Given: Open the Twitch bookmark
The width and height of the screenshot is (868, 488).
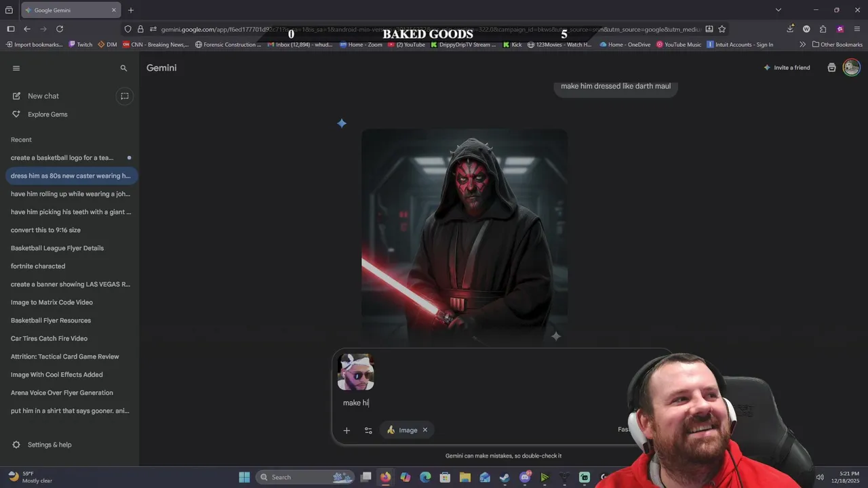Looking at the screenshot, I should (81, 45).
